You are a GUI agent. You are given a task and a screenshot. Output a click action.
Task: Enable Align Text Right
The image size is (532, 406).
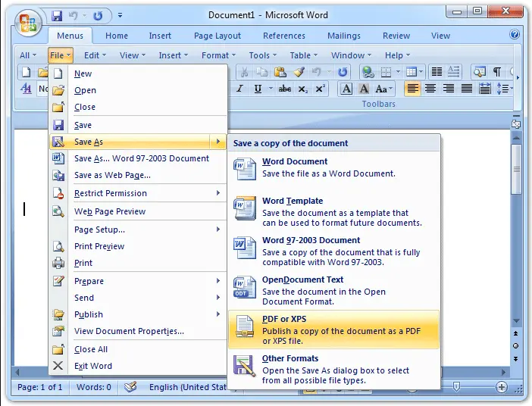coord(449,89)
